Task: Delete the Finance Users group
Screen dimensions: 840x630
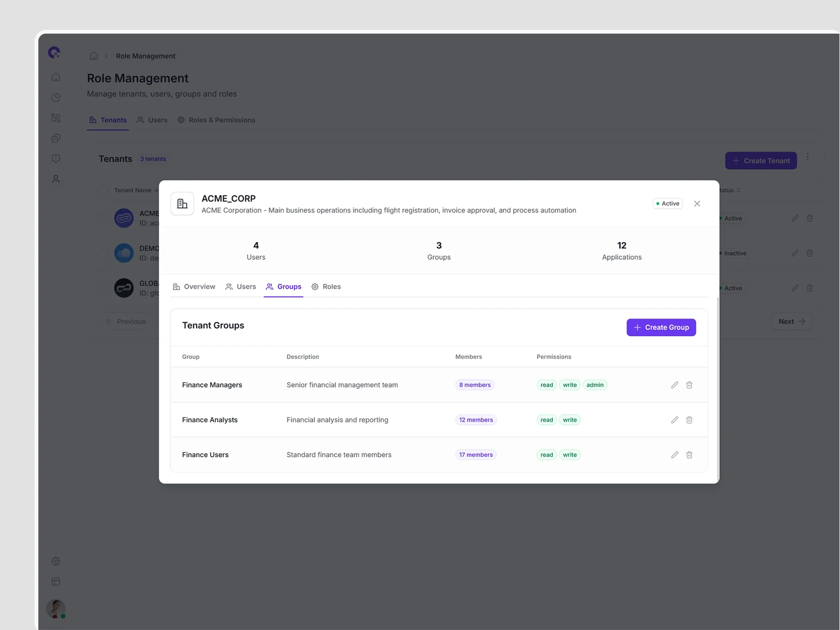Action: click(689, 455)
